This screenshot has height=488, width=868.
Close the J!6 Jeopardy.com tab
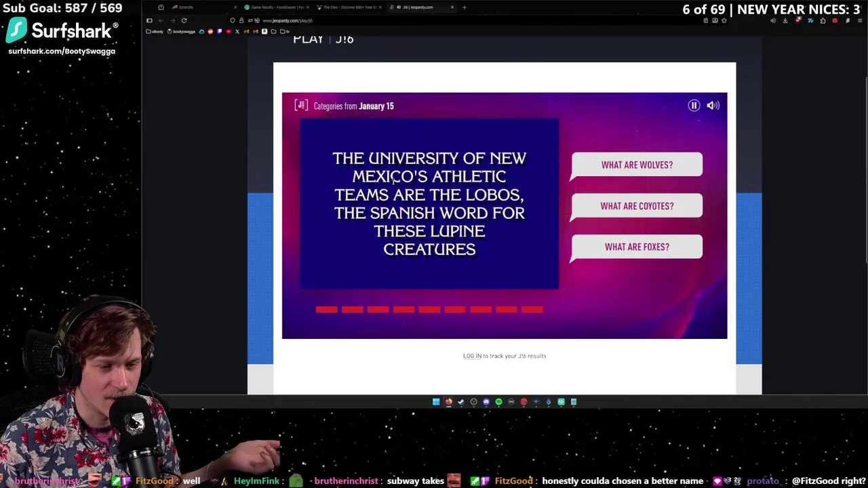(x=452, y=7)
